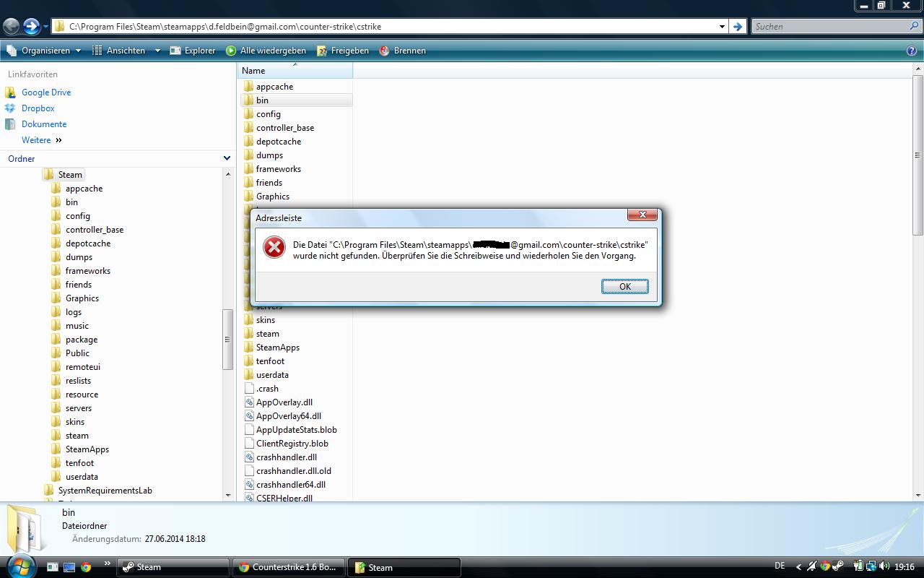Viewport: 924px width, 578px height.
Task: Launch Chrome from the quick launch bar
Action: (86, 567)
